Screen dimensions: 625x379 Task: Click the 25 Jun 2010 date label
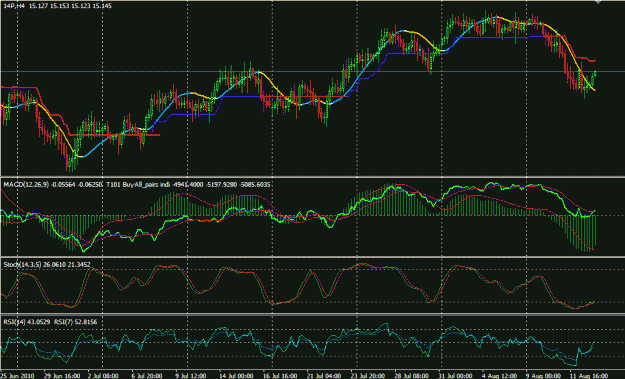coord(18,376)
